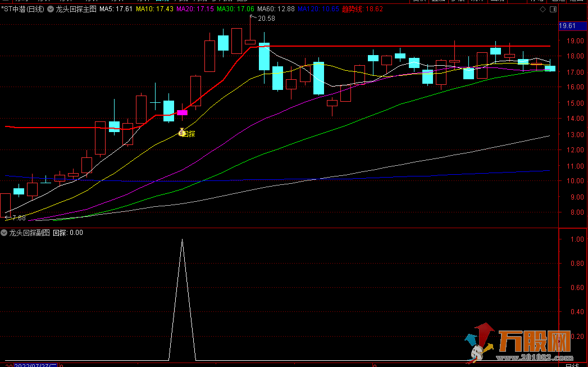Click the 0.80 sub-chart axis label
The image size is (588, 367).
tap(577, 264)
